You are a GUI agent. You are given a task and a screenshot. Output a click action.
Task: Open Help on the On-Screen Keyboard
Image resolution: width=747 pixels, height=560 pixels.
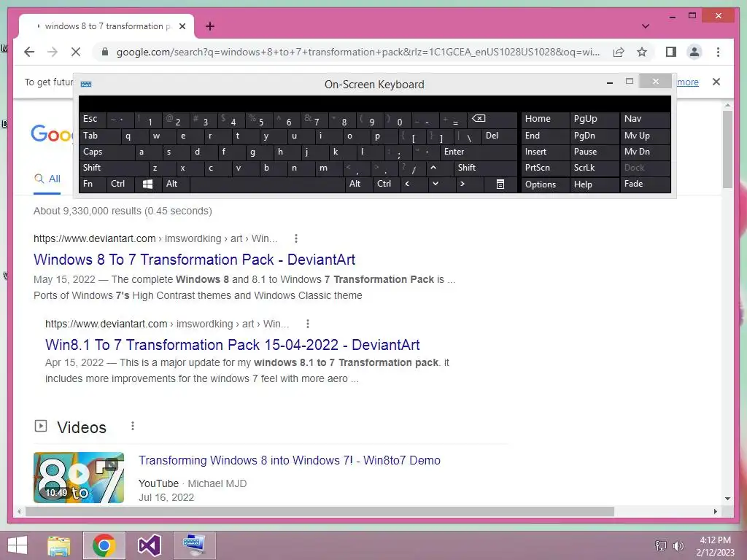pyautogui.click(x=594, y=184)
